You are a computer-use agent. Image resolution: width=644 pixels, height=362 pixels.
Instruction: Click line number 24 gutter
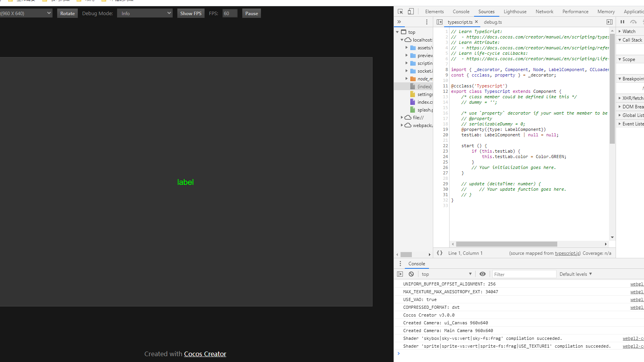[445, 157]
